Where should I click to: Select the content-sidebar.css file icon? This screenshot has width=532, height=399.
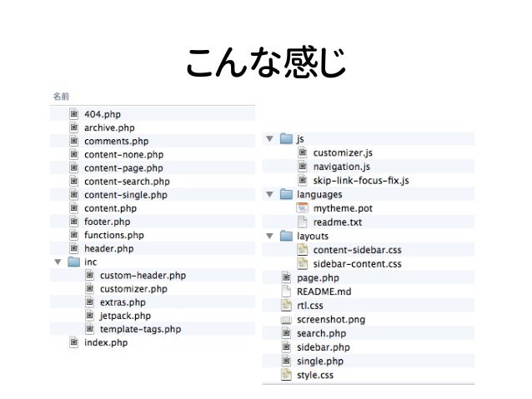tap(302, 250)
